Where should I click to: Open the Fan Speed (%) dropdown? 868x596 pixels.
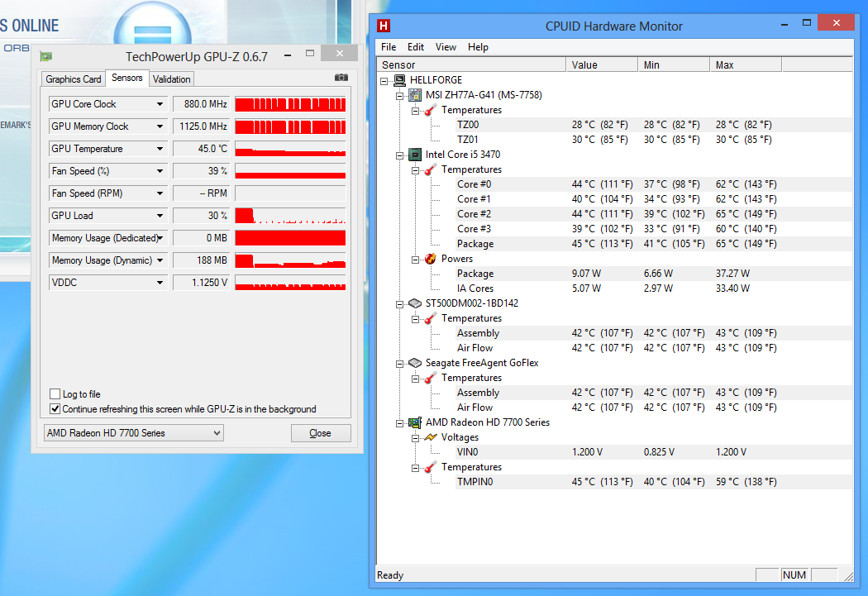click(x=160, y=171)
